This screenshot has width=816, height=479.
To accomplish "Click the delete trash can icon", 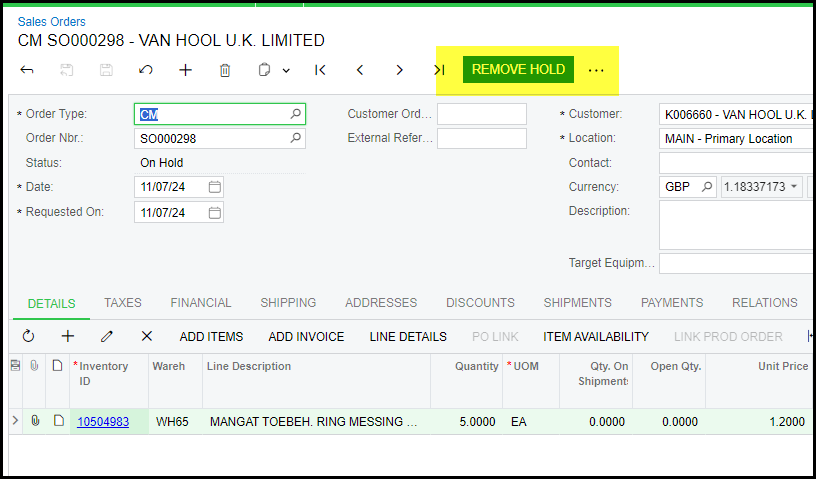I will coord(225,70).
